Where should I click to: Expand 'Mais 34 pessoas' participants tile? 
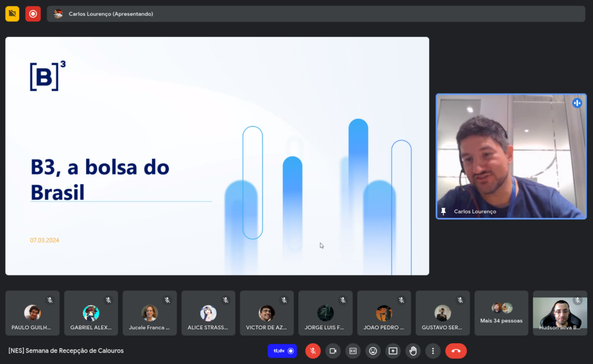(501, 313)
